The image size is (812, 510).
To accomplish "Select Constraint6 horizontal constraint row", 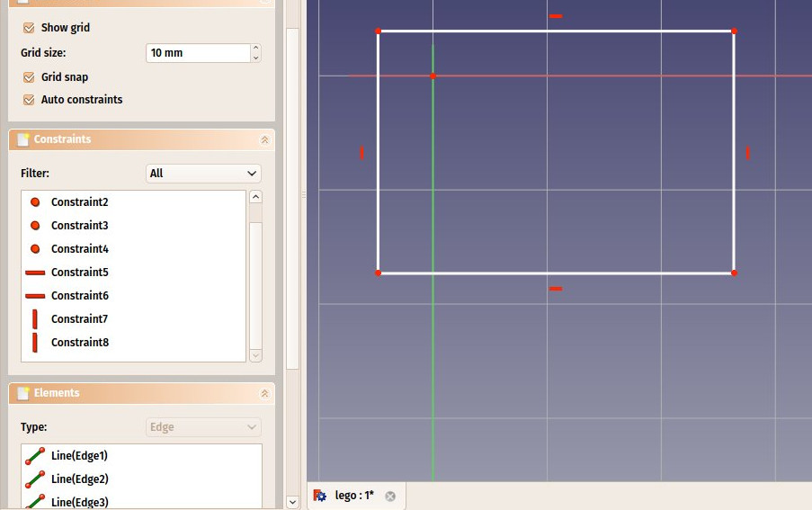I will tap(133, 295).
